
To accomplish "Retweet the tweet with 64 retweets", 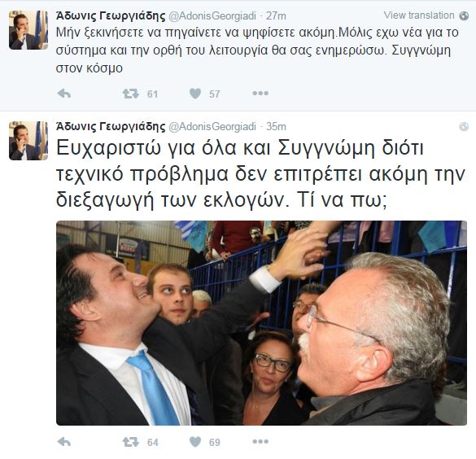I will tap(131, 442).
